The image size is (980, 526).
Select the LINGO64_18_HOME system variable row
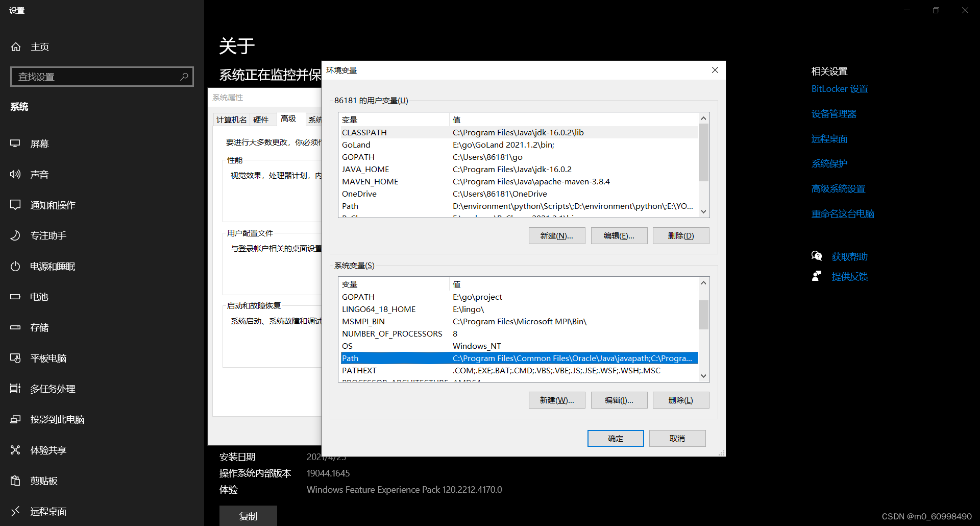coord(518,309)
